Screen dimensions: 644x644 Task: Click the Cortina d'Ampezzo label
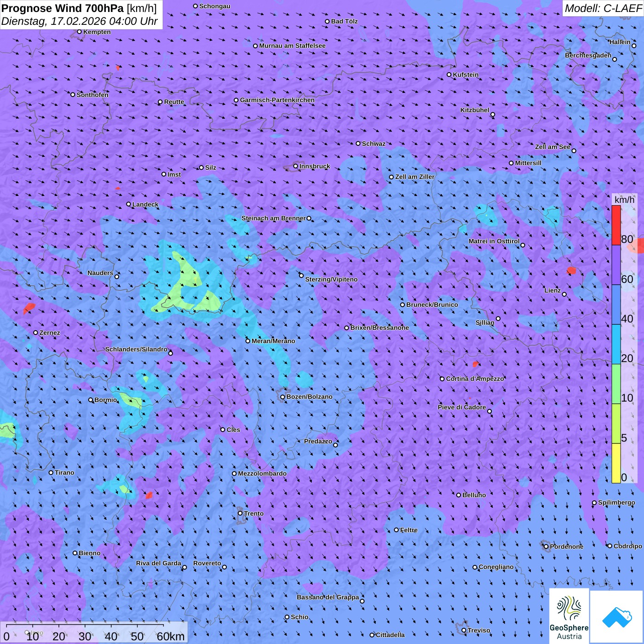[475, 379]
